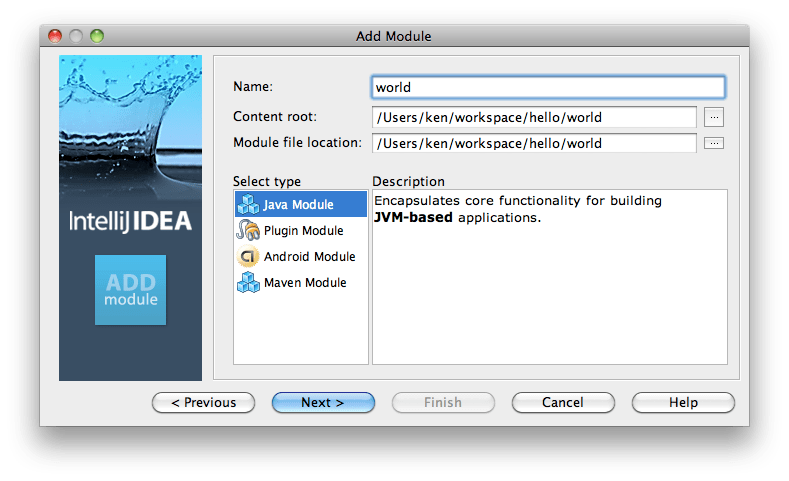789x481 pixels.
Task: Select the Java Module type
Action: point(301,204)
